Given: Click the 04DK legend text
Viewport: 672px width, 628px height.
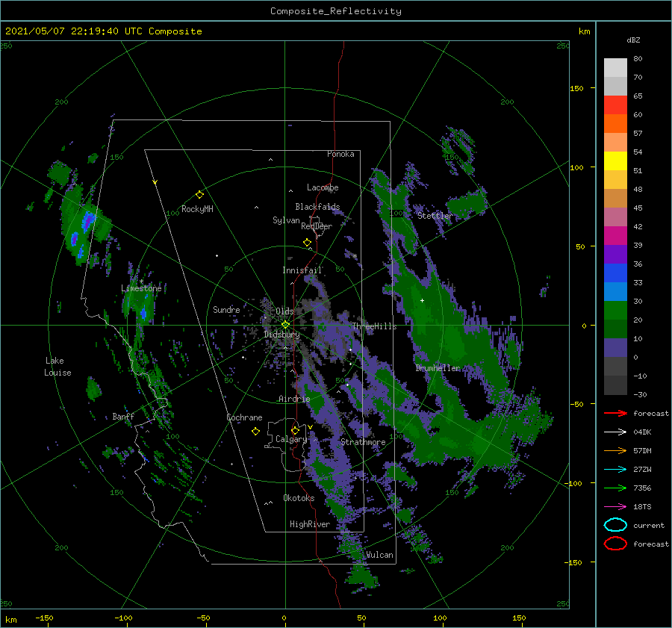Looking at the screenshot, I should [642, 432].
